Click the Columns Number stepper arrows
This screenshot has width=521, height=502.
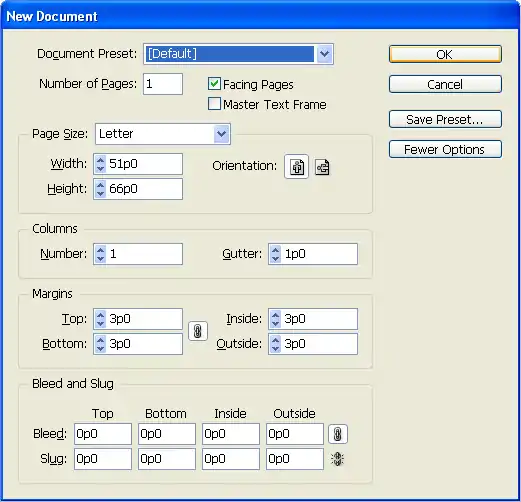tap(100, 254)
